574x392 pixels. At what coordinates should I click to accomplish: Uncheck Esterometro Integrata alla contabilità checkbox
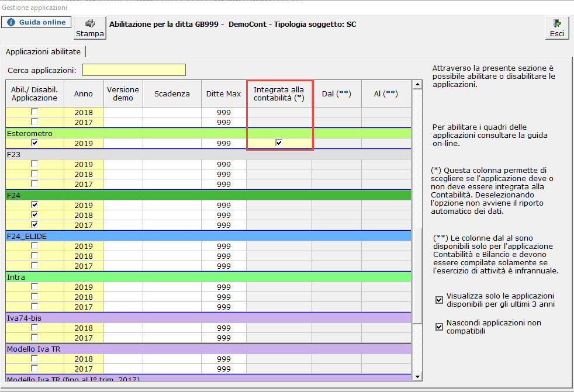pos(279,143)
